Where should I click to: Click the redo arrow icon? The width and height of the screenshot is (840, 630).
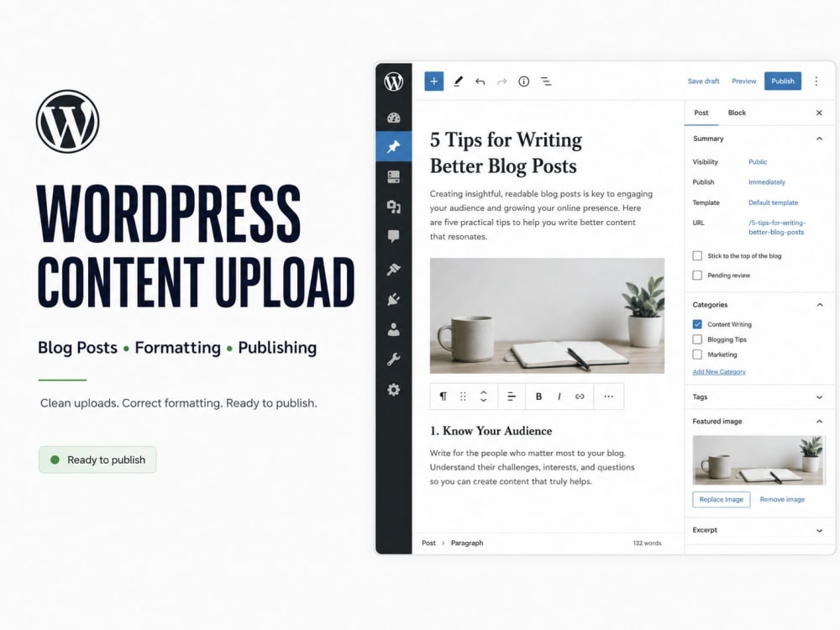502,81
